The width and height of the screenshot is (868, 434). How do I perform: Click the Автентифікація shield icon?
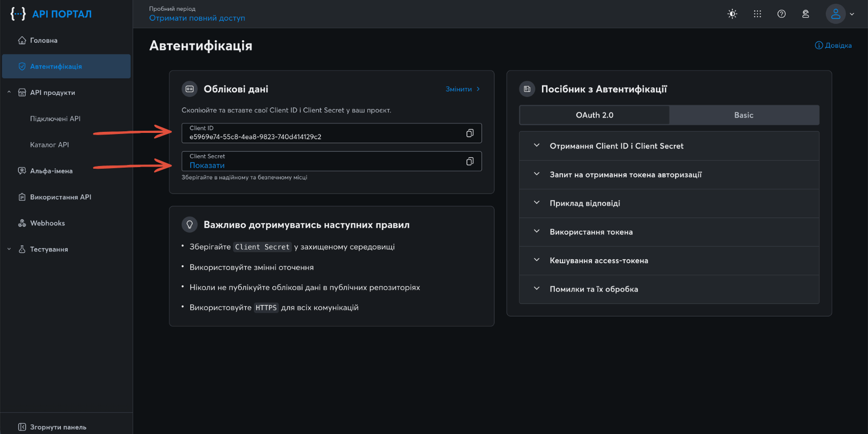22,66
